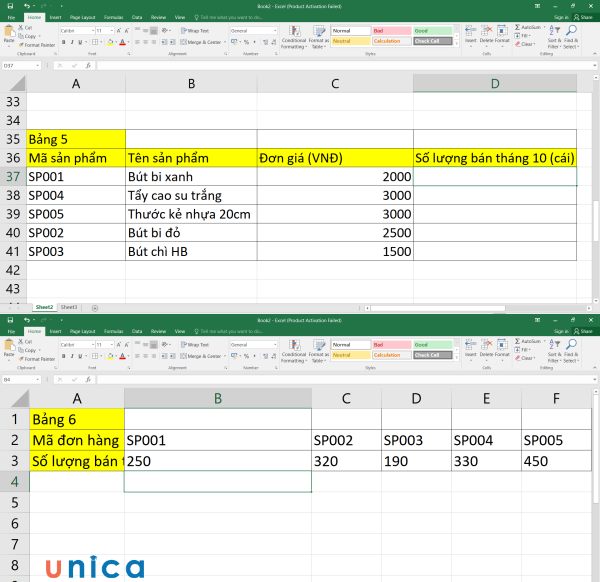Open Page Layout tab in the Bảng 5 window

click(x=82, y=18)
